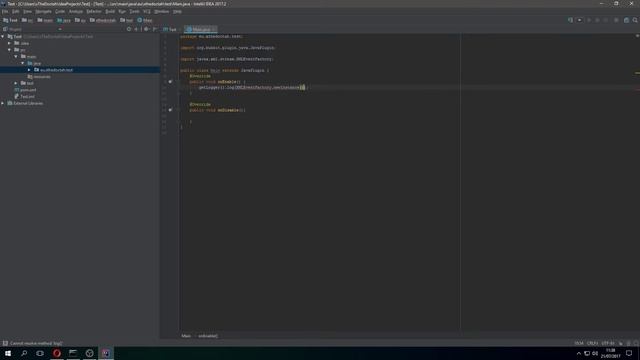Screen dimensions: 640x360
Task: Click the taskbar search magnifier
Action: [24, 353]
